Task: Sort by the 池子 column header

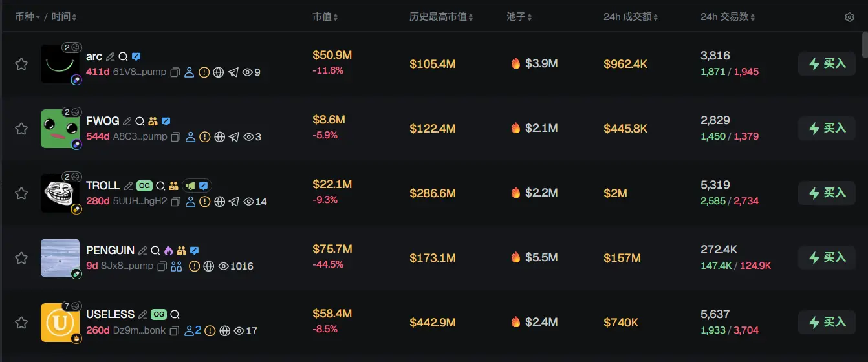Action: 520,17
